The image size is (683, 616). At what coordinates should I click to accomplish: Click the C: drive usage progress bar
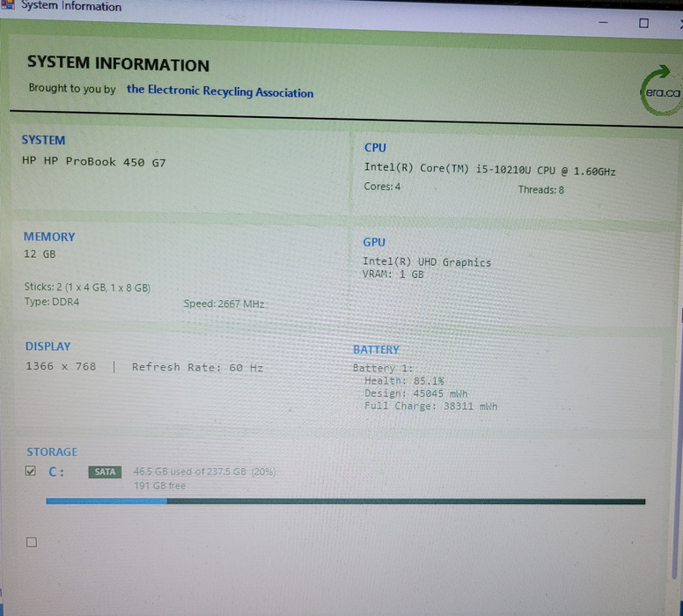tap(345, 502)
